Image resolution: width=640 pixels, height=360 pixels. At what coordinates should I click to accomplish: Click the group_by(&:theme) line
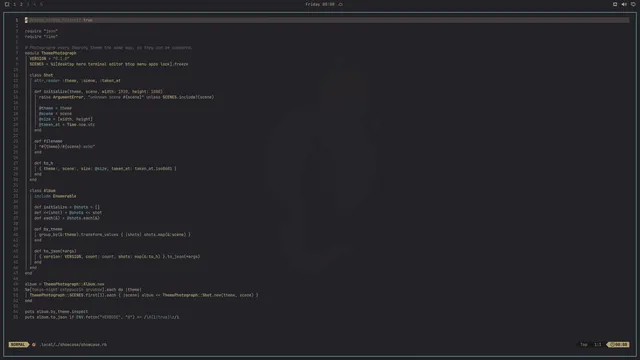(x=115, y=235)
